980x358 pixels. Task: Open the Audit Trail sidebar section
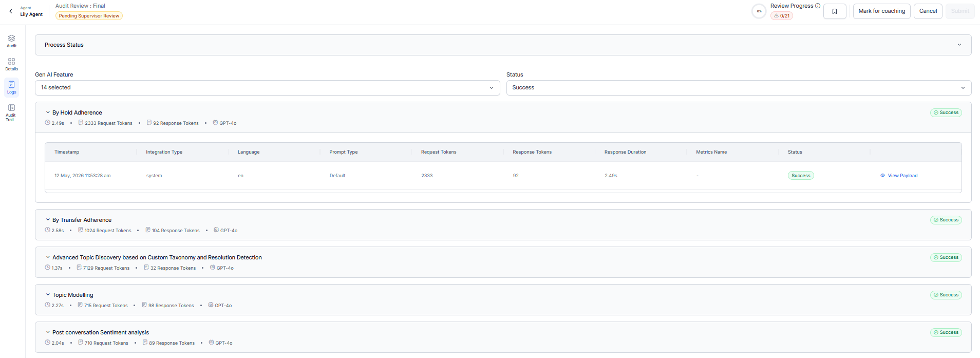11,112
